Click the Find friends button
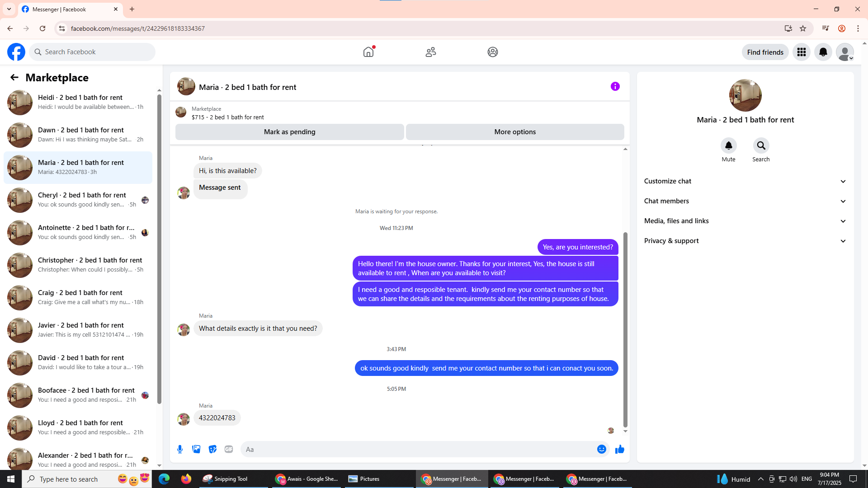This screenshot has width=868, height=488. point(765,52)
